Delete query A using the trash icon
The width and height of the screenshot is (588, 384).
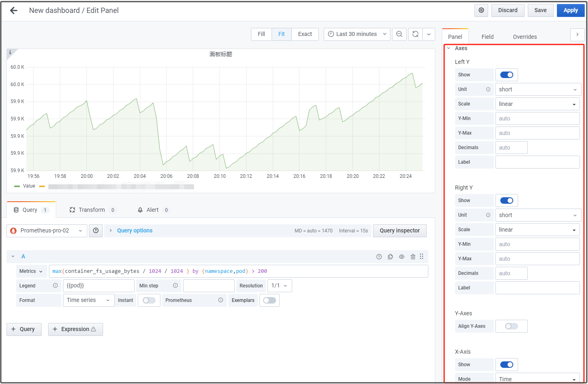(413, 257)
